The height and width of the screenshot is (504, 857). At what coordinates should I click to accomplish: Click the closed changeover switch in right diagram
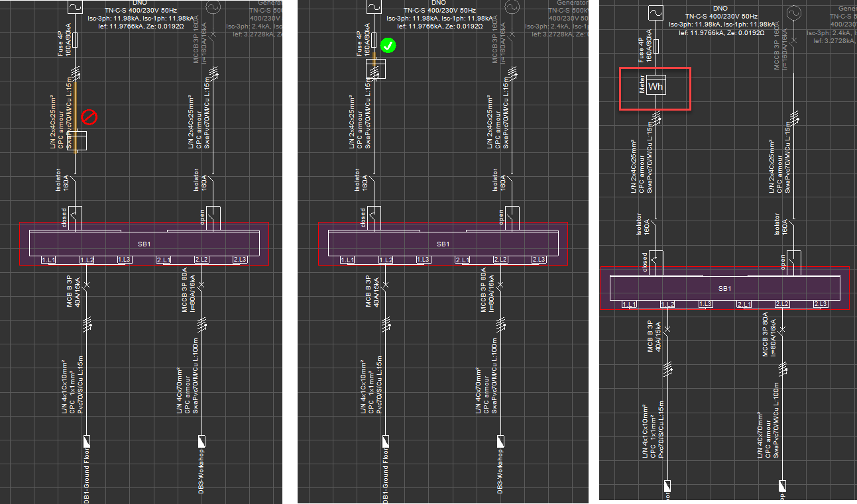(657, 262)
